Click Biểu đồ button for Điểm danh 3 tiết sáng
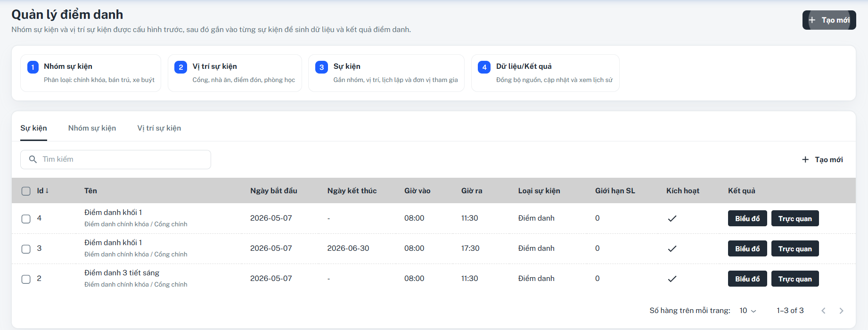The height and width of the screenshot is (330, 868). [747, 279]
